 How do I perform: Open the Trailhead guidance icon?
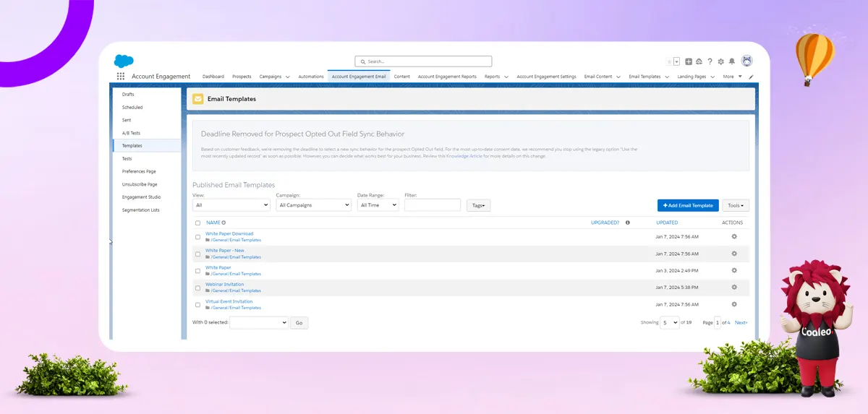click(x=699, y=61)
